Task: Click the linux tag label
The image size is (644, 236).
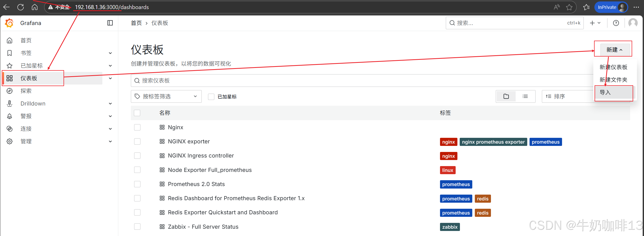Action: click(448, 170)
